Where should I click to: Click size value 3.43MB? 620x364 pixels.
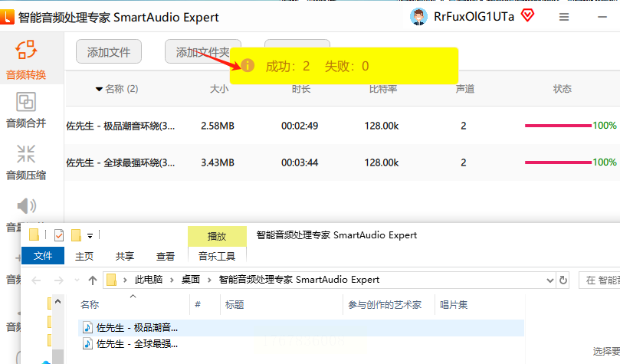218,162
